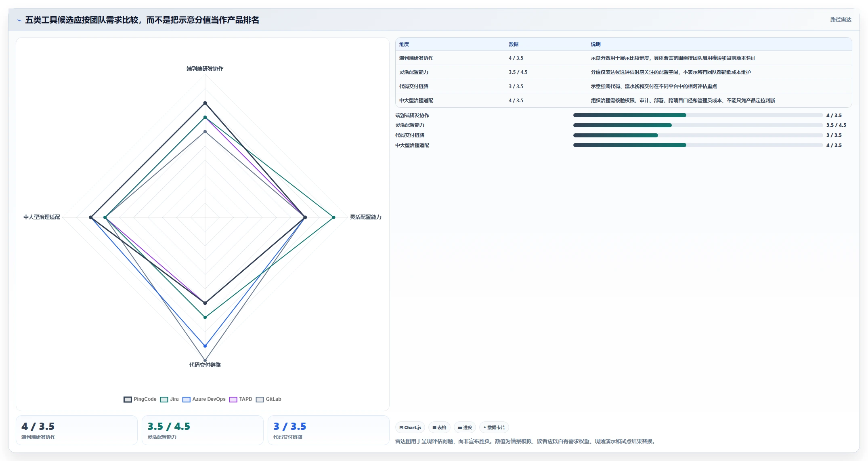Click radar axis label 端到端研发协作

205,69
